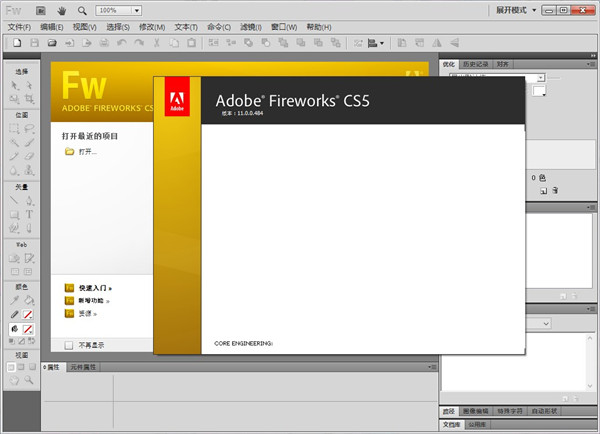This screenshot has width=600, height=434.
Task: Click the Save icon in main toolbar
Action: pos(34,43)
